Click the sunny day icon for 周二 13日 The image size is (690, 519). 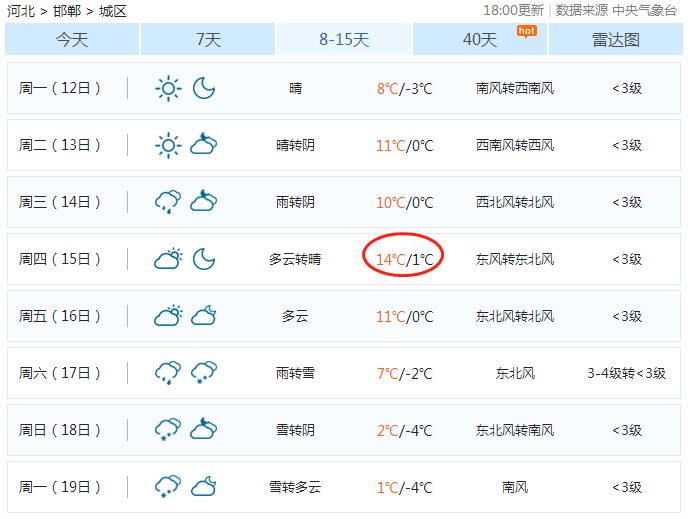coord(168,145)
